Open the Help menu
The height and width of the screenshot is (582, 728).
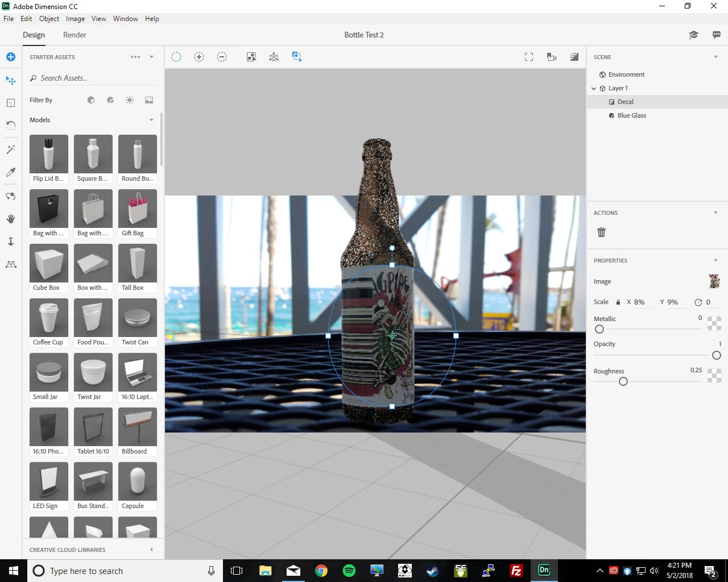pos(152,19)
